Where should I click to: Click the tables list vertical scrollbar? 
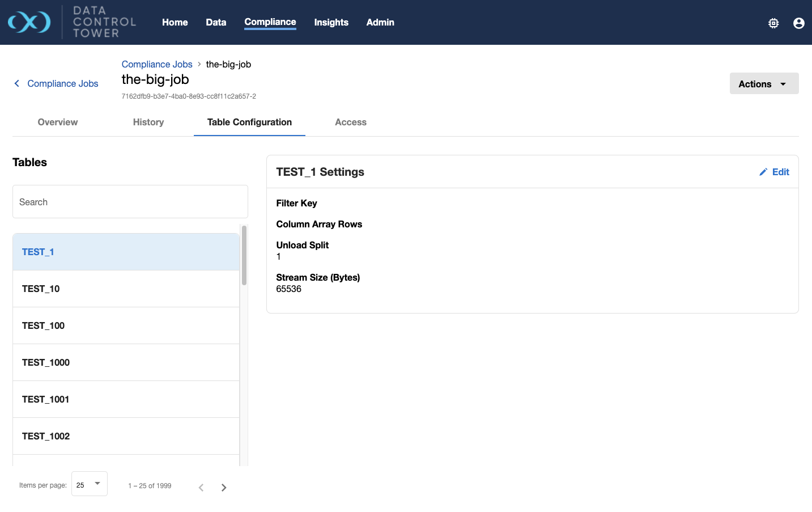(244, 255)
